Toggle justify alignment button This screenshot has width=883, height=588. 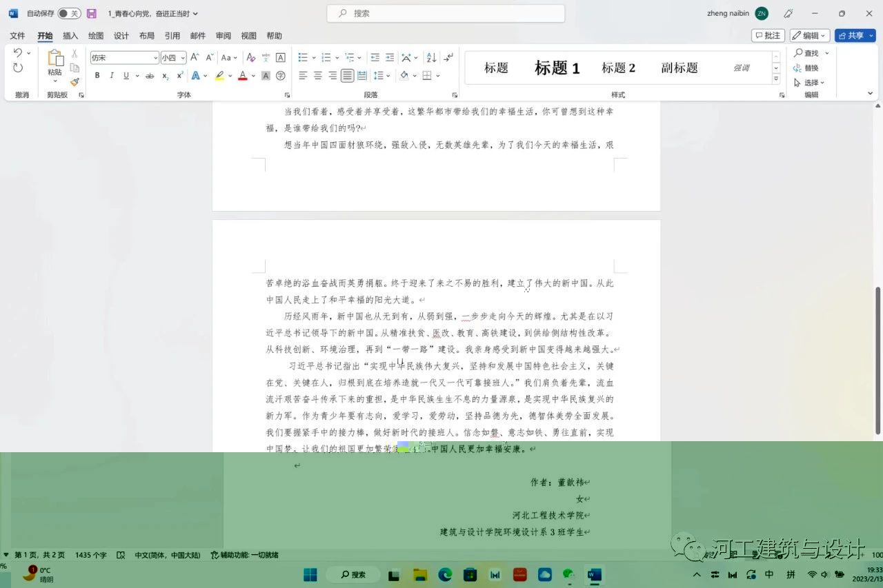pyautogui.click(x=347, y=76)
